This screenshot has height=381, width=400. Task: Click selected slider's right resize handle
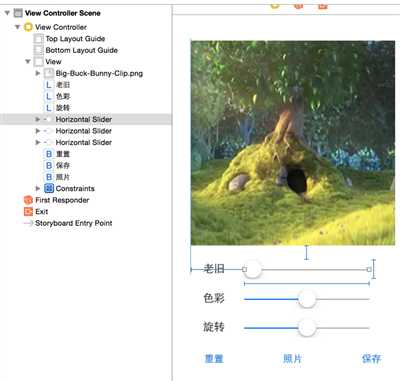369,269
